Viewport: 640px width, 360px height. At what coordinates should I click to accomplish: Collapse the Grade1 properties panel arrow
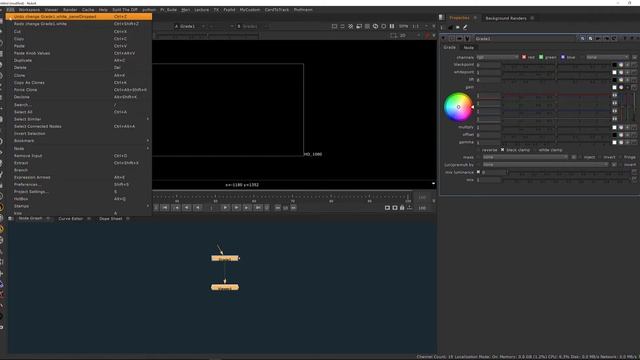coord(444,38)
